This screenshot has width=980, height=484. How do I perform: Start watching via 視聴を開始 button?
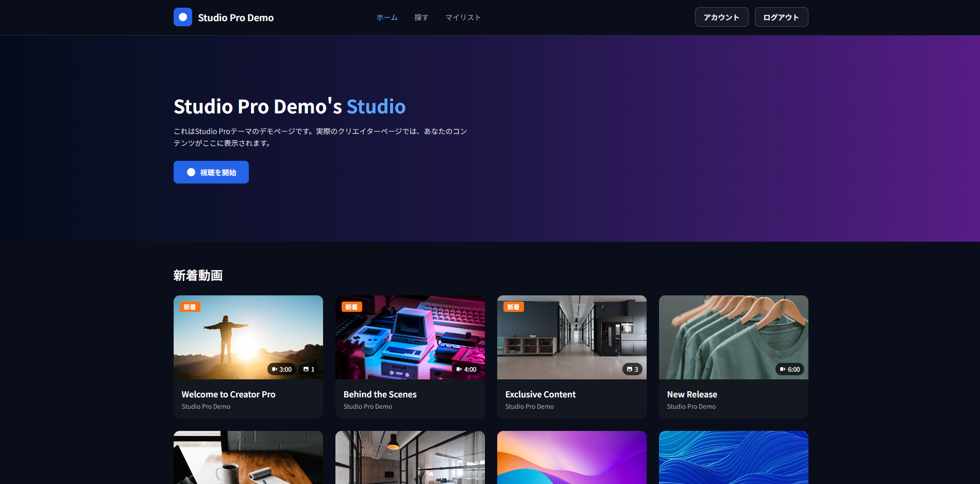(211, 172)
